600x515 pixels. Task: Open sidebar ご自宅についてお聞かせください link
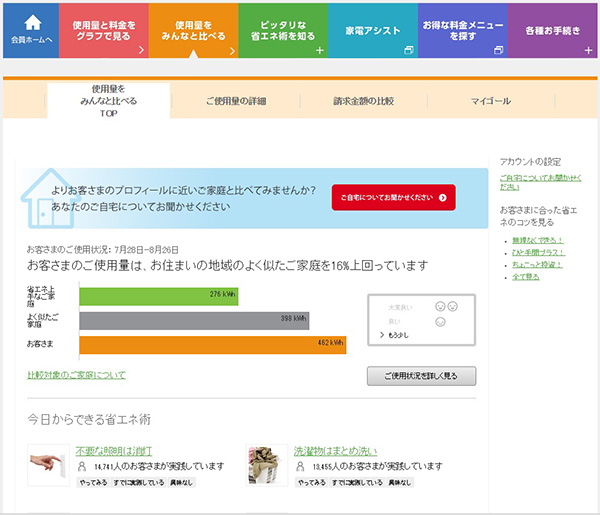tap(540, 182)
